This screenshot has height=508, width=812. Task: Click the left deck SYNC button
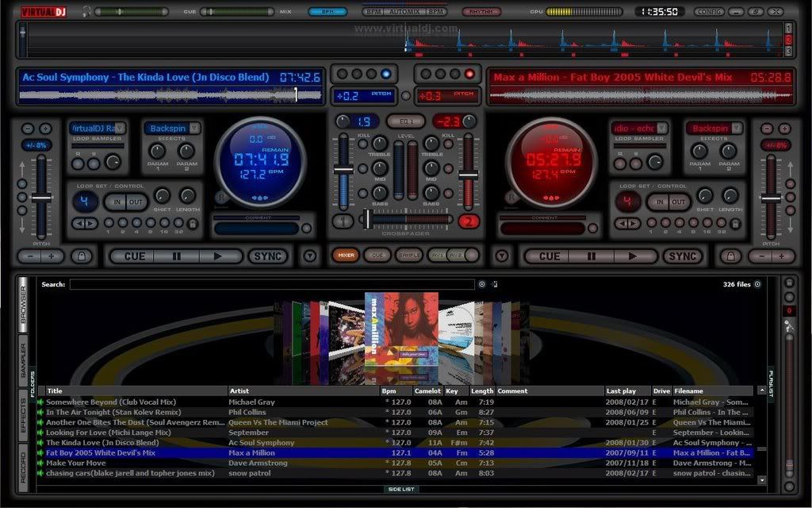click(268, 256)
